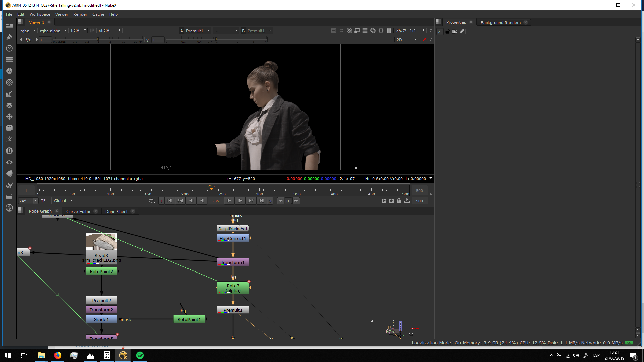Open the 2D view mode dropdown
The image size is (644, 362).
pyautogui.click(x=406, y=40)
